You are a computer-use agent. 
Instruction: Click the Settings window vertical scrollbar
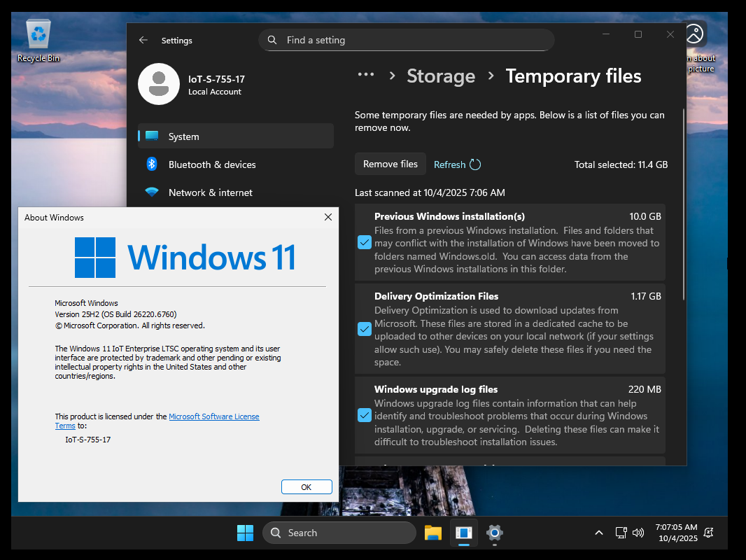tap(684, 204)
